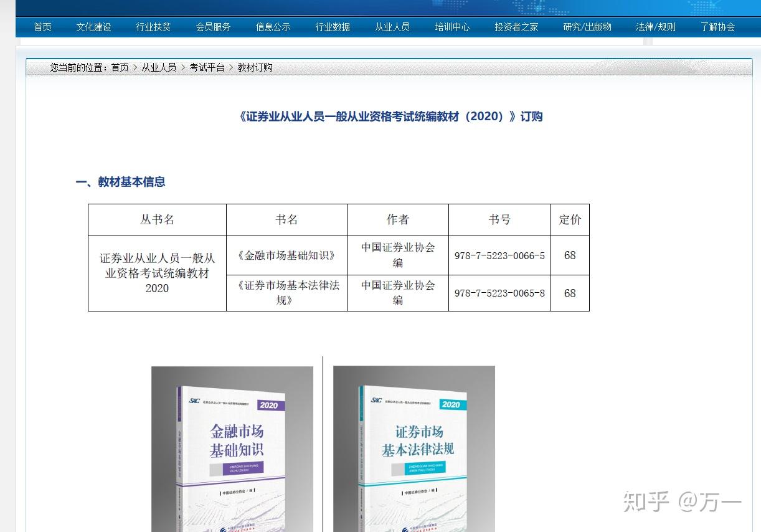Open the 从业人员 nav menu item
761x532 pixels.
[392, 27]
